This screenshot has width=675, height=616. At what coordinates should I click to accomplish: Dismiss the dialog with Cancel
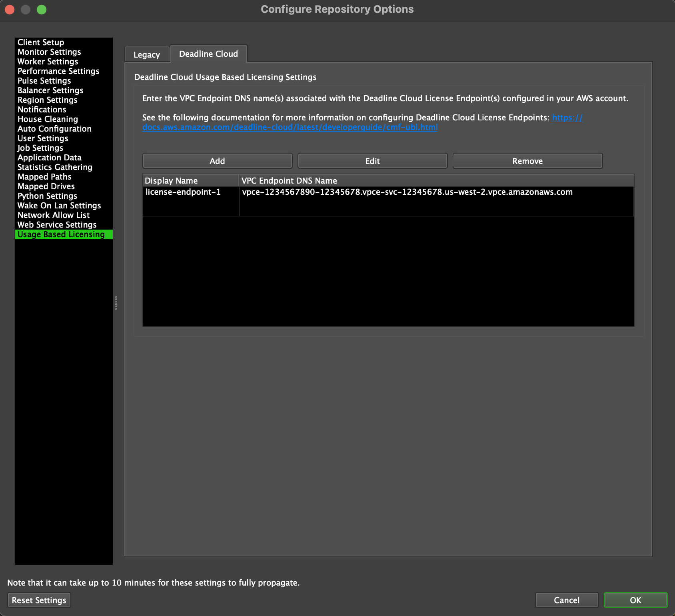pos(566,600)
